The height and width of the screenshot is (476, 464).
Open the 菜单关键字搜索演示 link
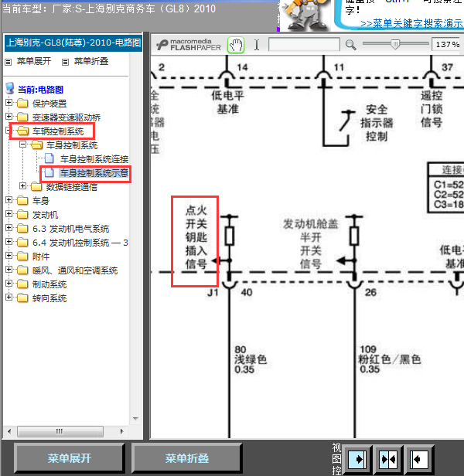pyautogui.click(x=412, y=24)
